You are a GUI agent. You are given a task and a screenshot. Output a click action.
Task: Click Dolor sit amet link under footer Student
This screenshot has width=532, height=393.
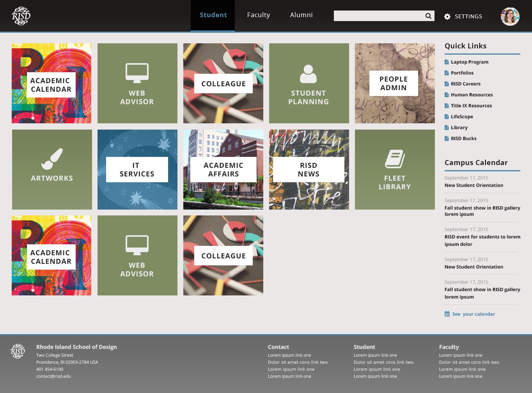[x=383, y=363]
